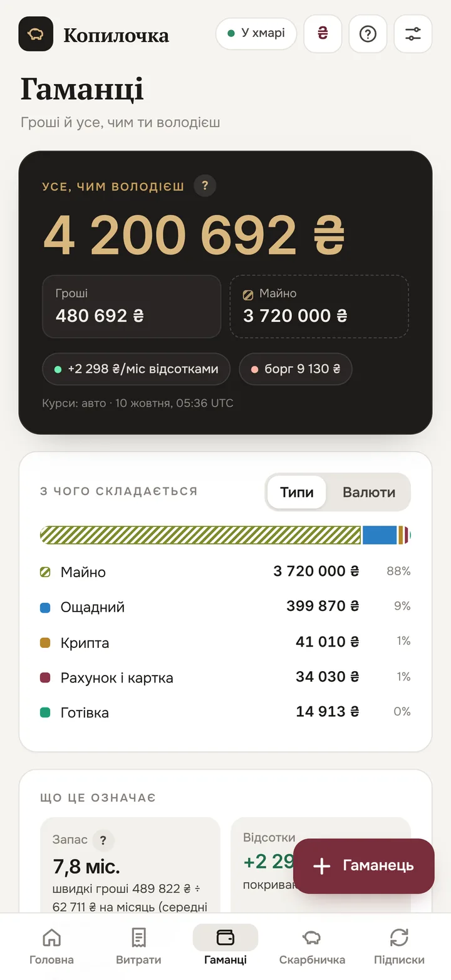
Task: Open the Майно assets card
Action: 319,306
